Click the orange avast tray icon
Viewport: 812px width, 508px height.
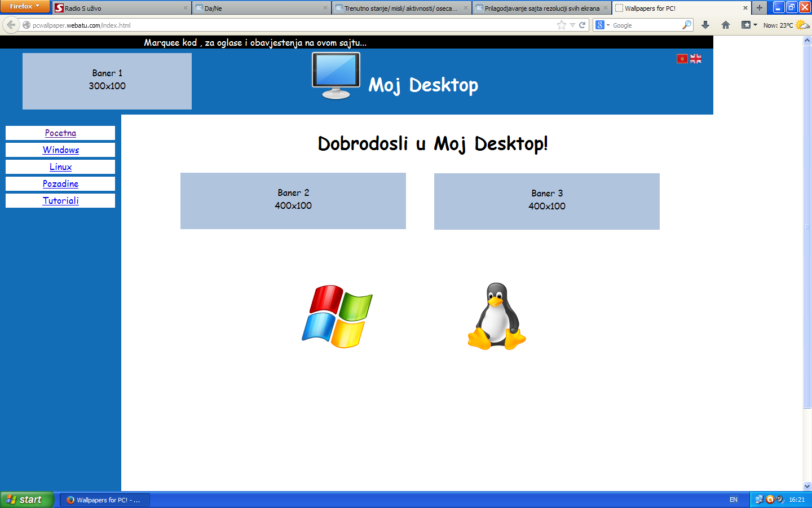tap(770, 500)
